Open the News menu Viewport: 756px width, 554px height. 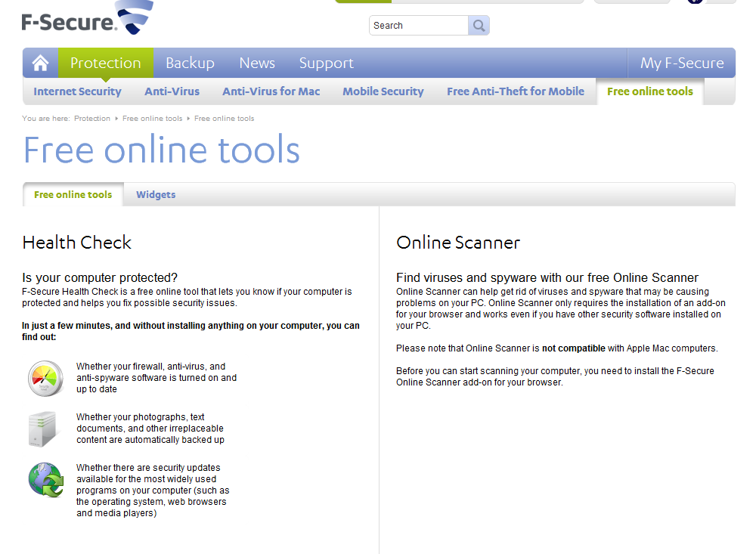tap(257, 63)
